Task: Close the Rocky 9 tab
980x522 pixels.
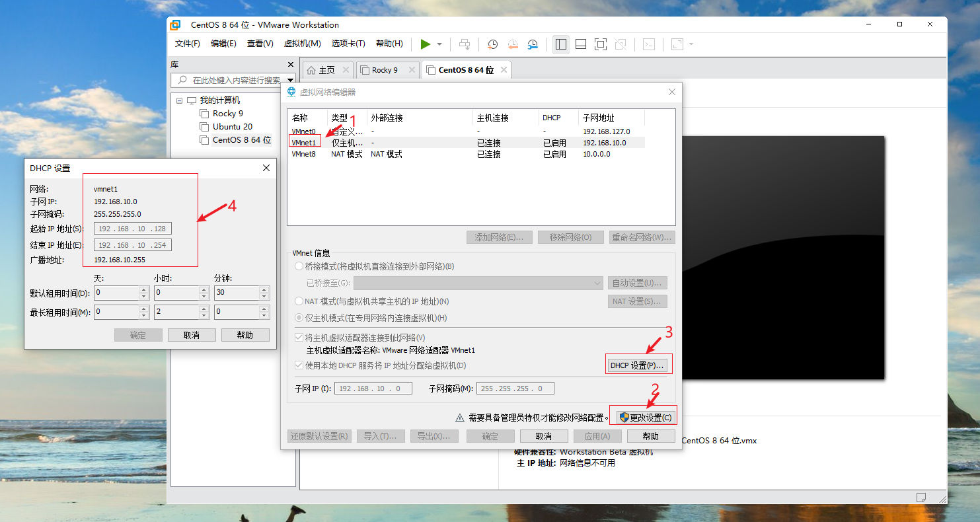Action: point(411,69)
